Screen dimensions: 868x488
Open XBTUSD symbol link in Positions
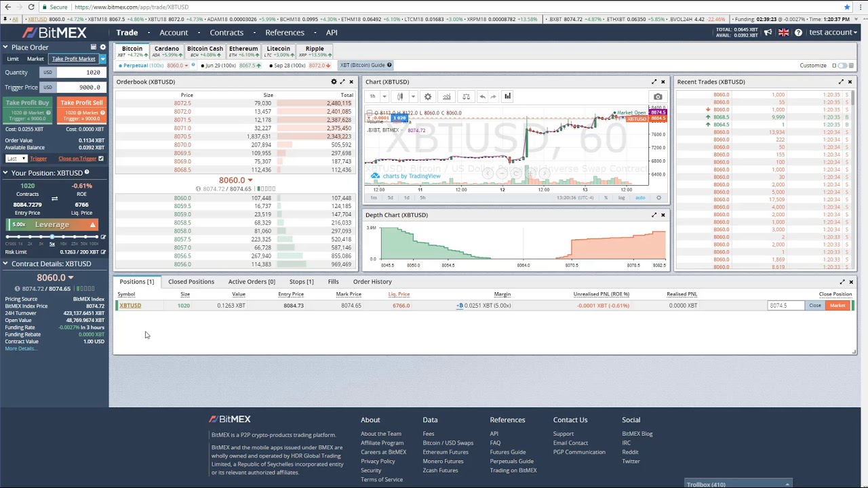(x=130, y=306)
